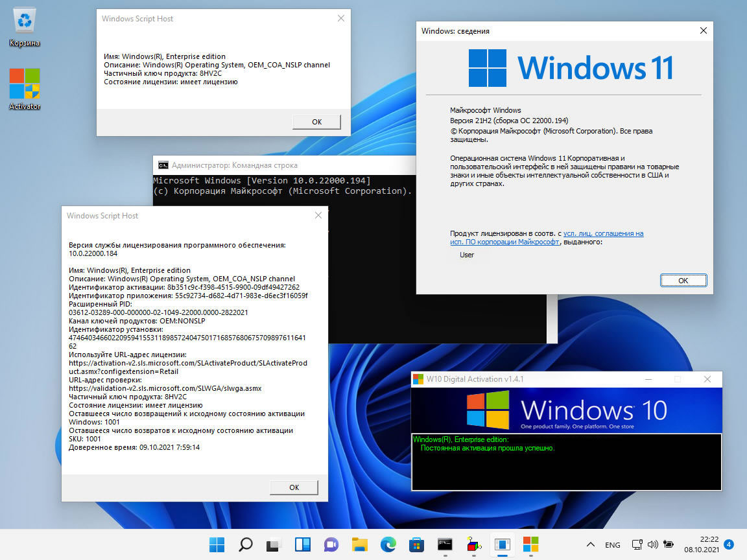Click 'Доверенное время: 09.10.2021 7:59:14' line

(x=134, y=447)
